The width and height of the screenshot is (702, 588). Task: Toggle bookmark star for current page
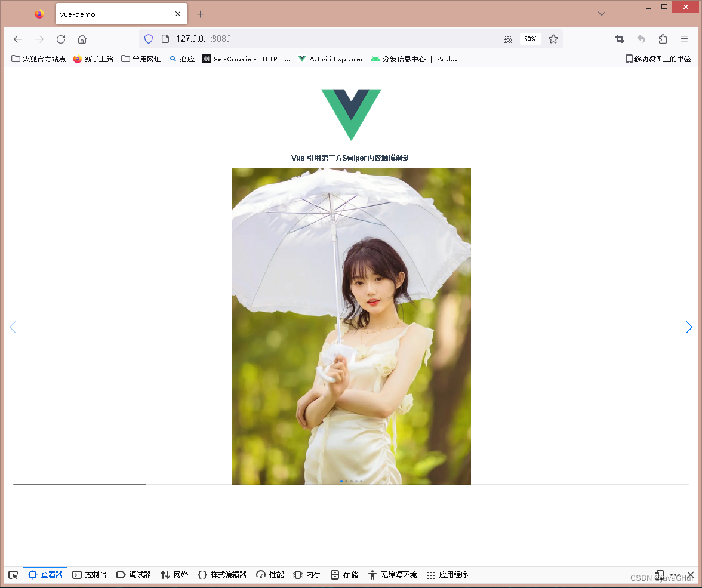point(553,39)
